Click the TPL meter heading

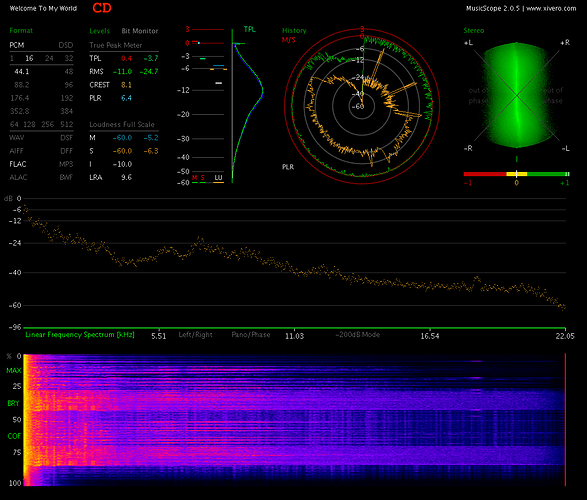(250, 29)
